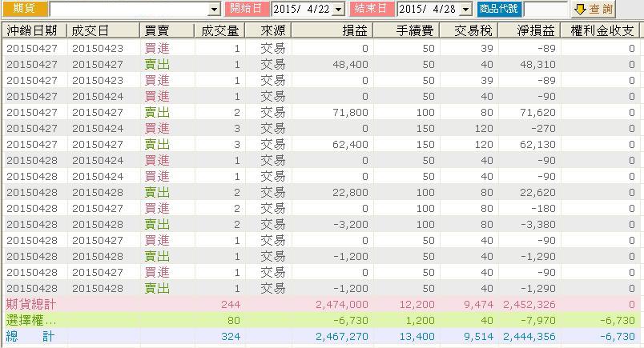This screenshot has width=644, height=348.
Task: Select total tax 9,514 value
Action: coord(478,337)
